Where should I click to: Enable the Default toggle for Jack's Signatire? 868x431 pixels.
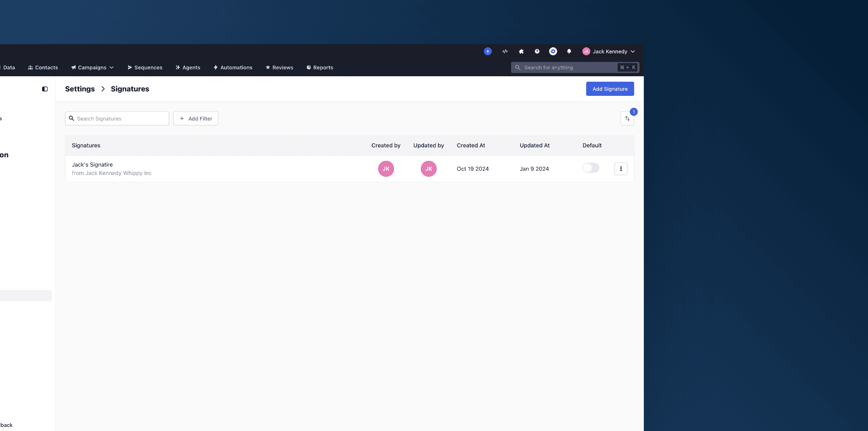tap(591, 168)
